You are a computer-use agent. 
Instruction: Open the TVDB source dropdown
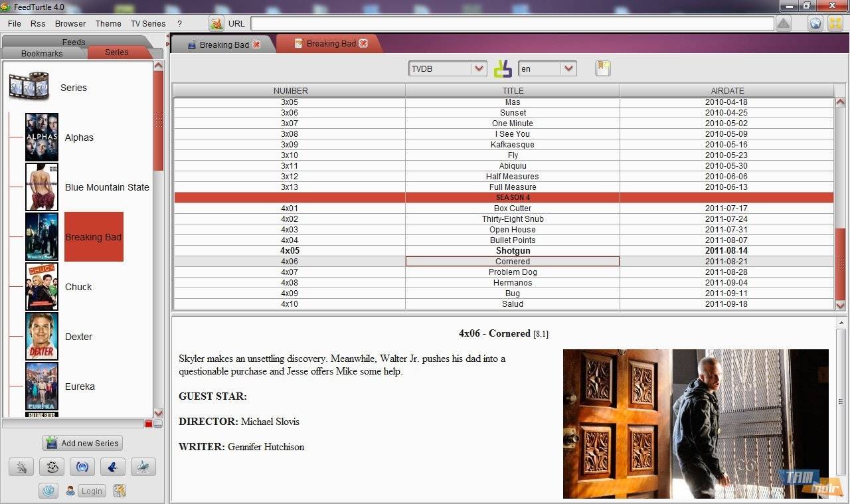click(479, 68)
